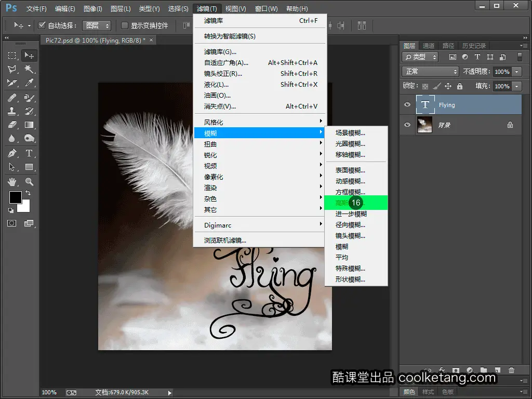The width and height of the screenshot is (532, 399).
Task: Select the Healing Brush bandage tool
Action: point(12,98)
